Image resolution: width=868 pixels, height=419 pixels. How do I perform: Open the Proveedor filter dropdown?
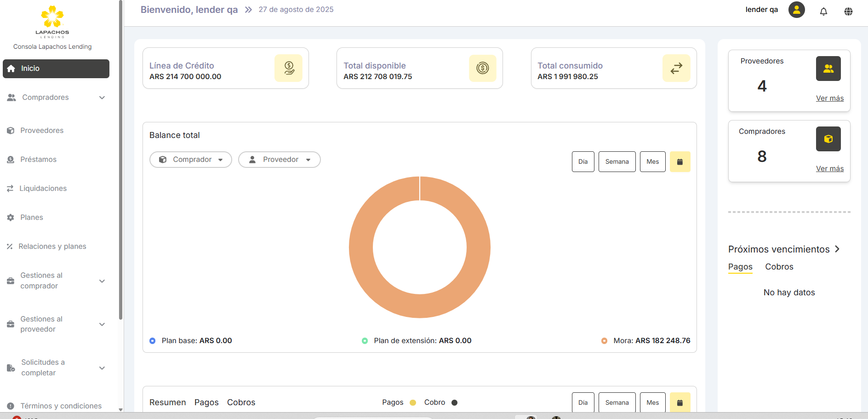coord(280,160)
